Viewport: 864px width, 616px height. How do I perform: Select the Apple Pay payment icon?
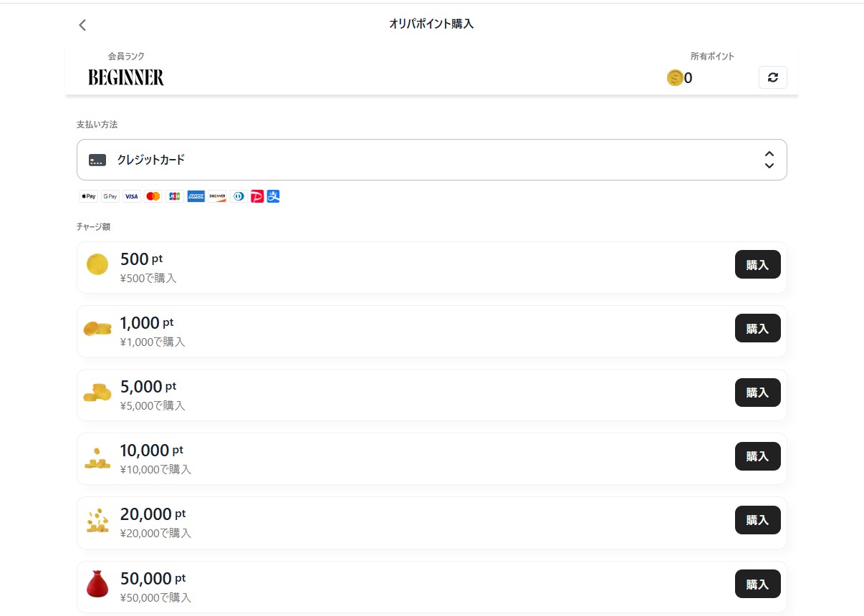(88, 196)
